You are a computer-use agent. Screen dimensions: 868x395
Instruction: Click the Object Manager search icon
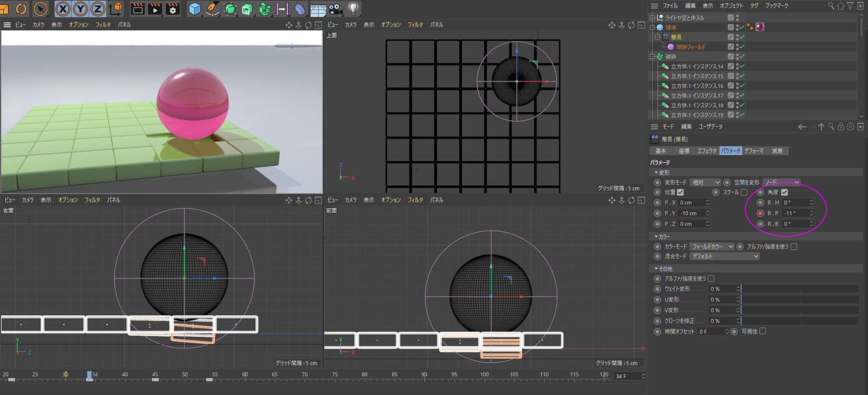832,5
